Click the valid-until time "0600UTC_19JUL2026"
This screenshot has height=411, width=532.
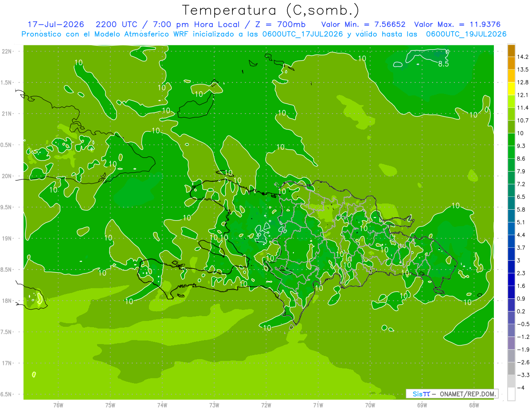tap(466, 34)
